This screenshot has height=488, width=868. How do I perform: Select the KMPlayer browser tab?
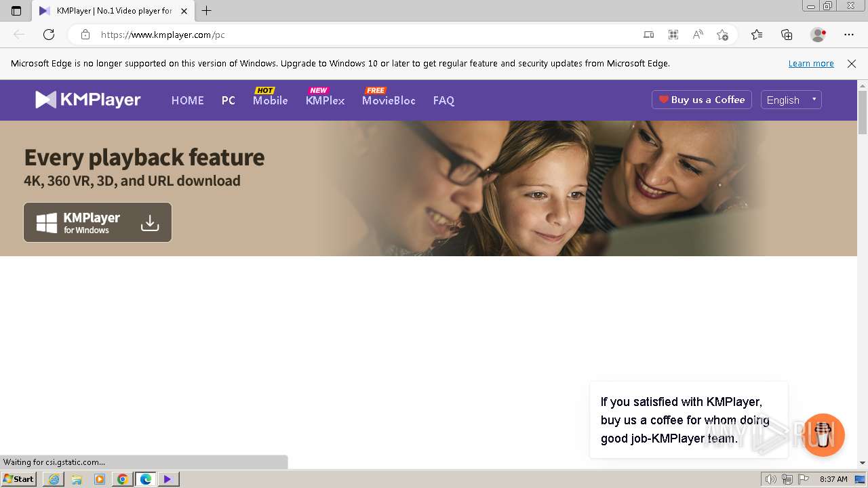coord(113,11)
